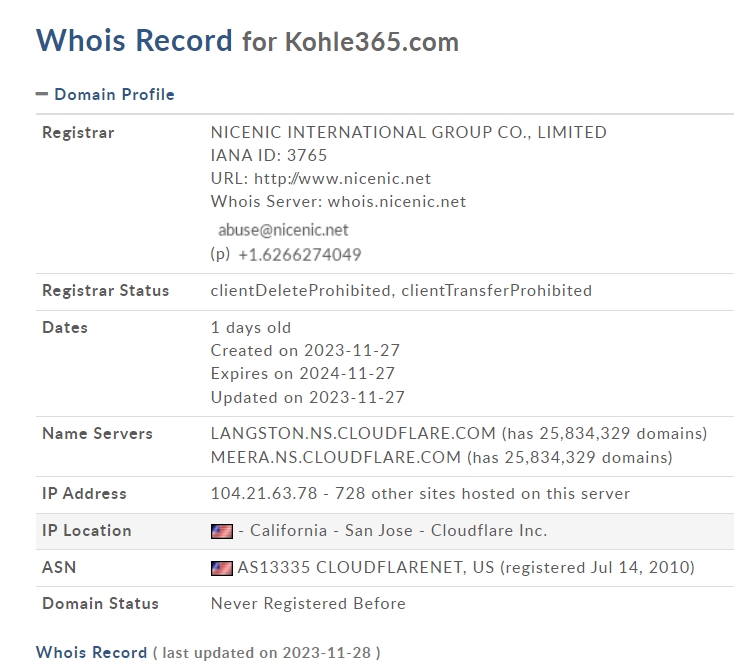Click the Created on 2023-11-27 date
The image size is (734, 669).
point(305,350)
